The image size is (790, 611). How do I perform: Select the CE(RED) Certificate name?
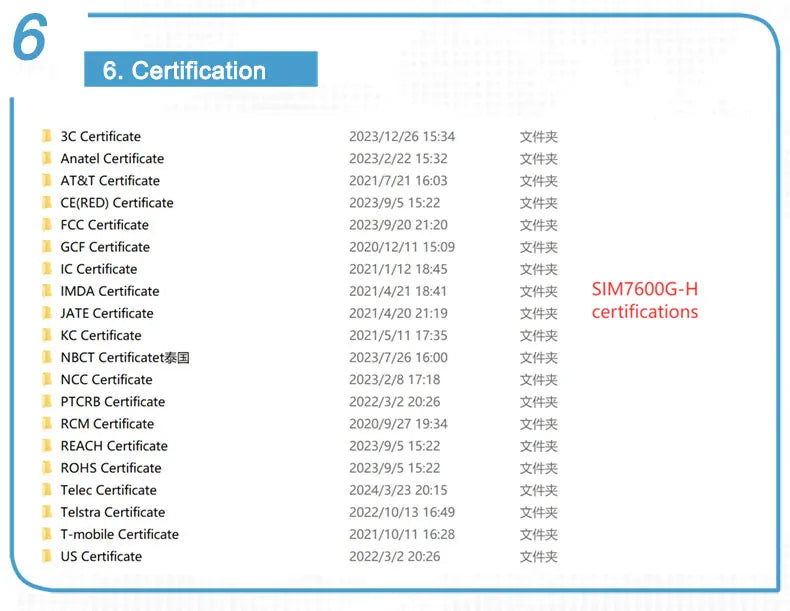click(x=117, y=203)
